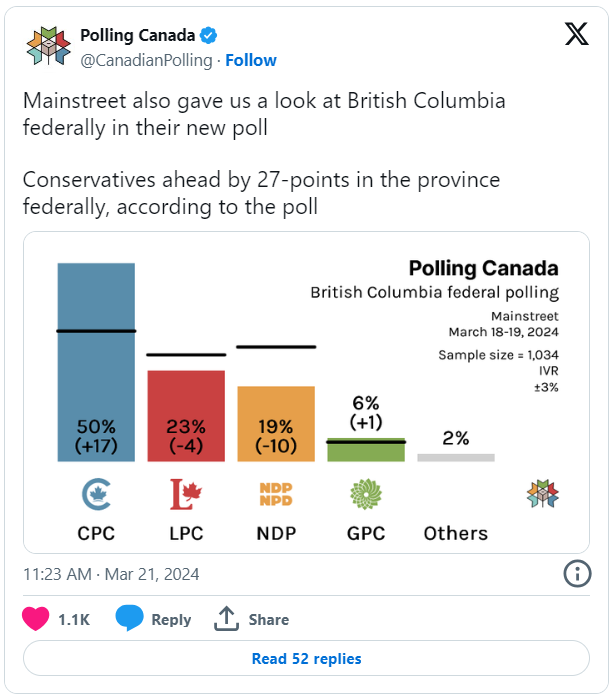Click the share upload arrow icon

(x=227, y=618)
